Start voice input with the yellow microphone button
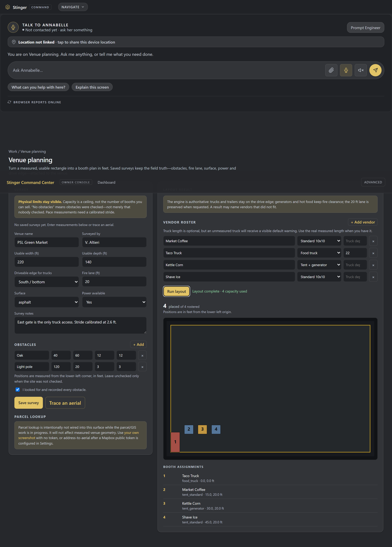 coord(346,70)
